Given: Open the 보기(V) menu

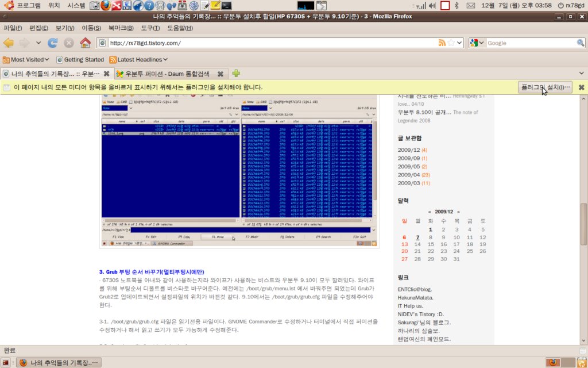Looking at the screenshot, I should point(65,28).
